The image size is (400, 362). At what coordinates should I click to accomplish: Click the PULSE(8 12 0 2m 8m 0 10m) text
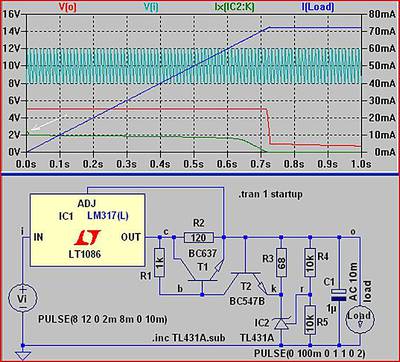103,319
